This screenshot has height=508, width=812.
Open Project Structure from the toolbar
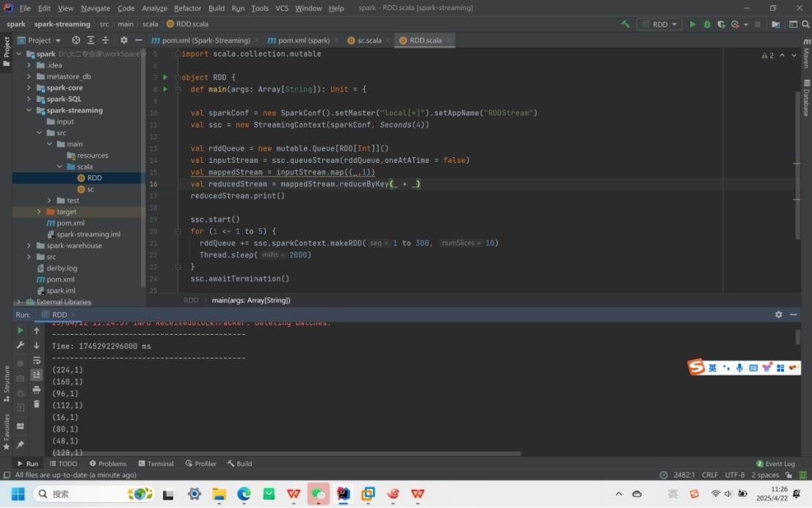776,24
